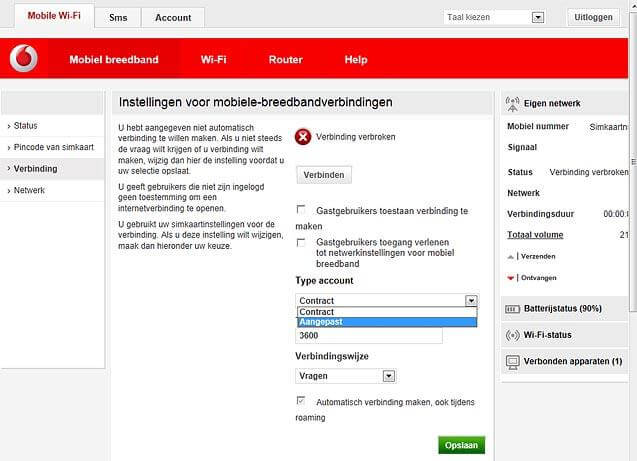This screenshot has height=461, width=637.
Task: Expand the Wi-Fi-status panel
Action: coord(565,335)
